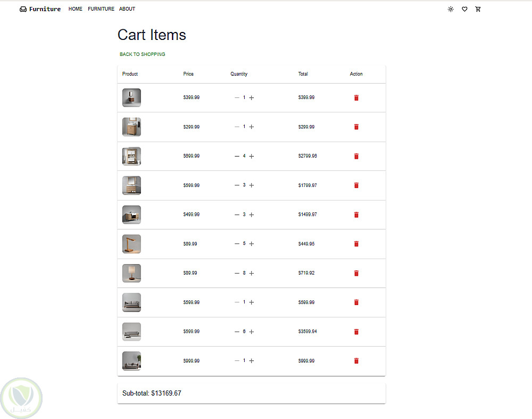The image size is (532, 419).
Task: Decrease quantity of the $1799.97 total item
Action: pos(237,185)
